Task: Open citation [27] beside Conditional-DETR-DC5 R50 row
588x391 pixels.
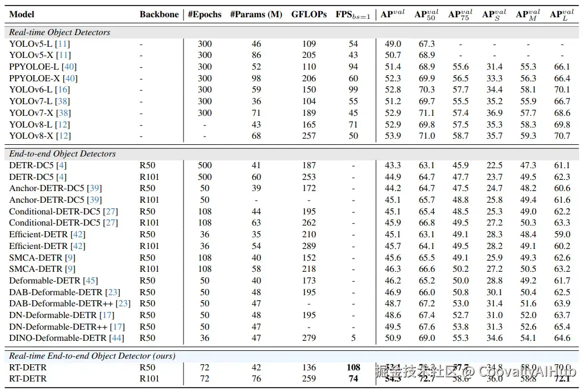Action: click(110, 212)
